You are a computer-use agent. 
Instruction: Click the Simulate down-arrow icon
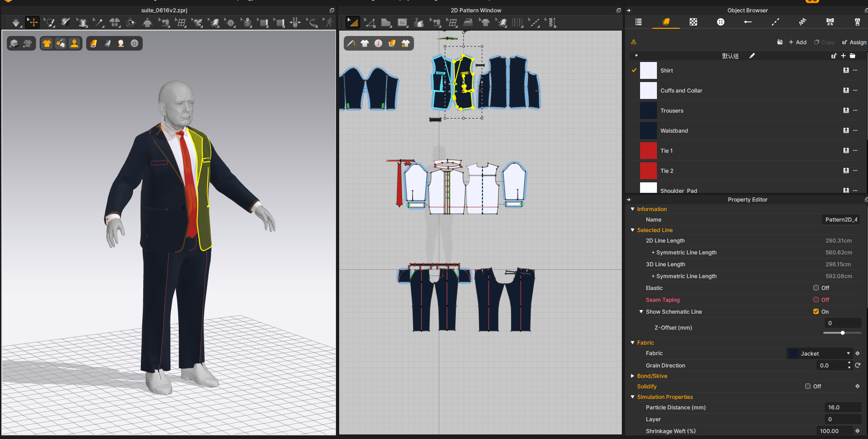16,22
